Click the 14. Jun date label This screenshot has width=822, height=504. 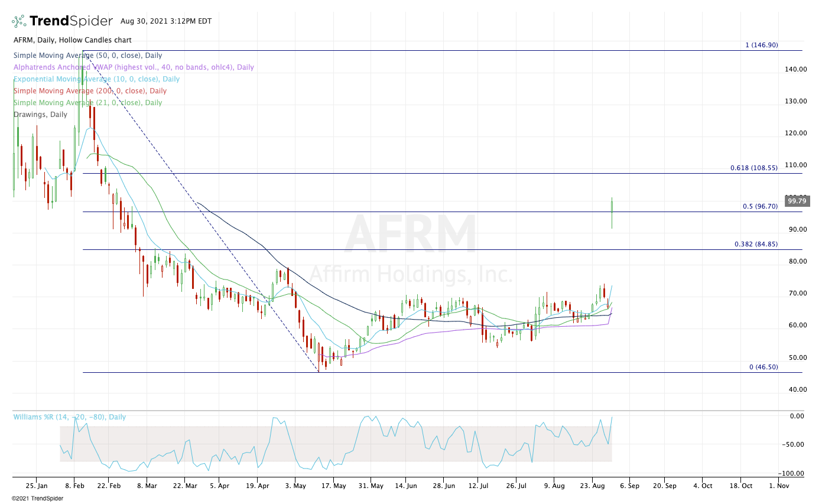pyautogui.click(x=406, y=486)
